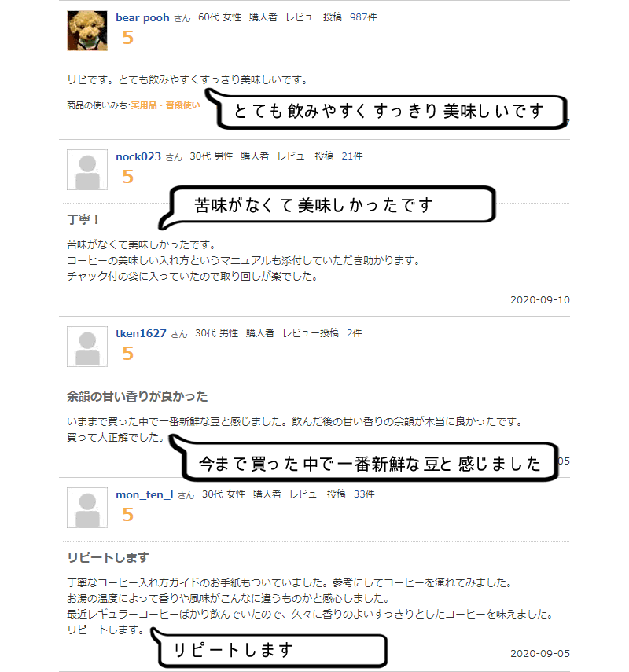Open nock023's reviewer profile link
This screenshot has height=672, width=629.
point(138,157)
